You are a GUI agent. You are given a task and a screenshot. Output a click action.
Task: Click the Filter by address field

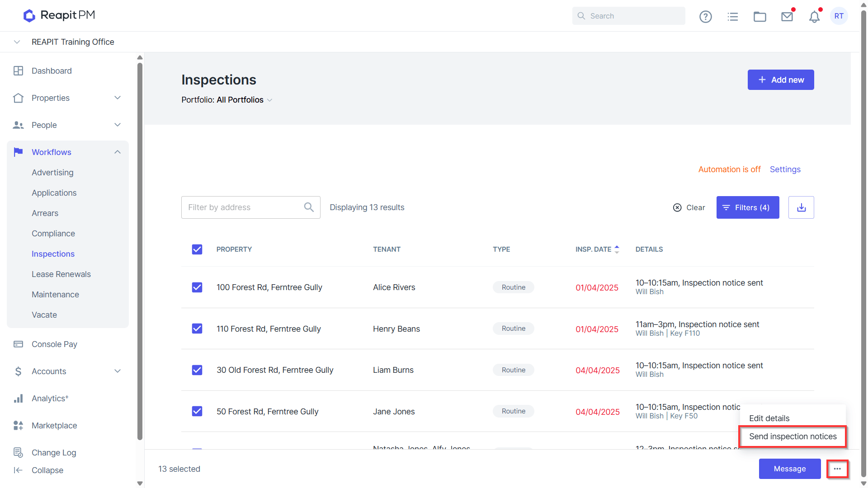pos(250,207)
